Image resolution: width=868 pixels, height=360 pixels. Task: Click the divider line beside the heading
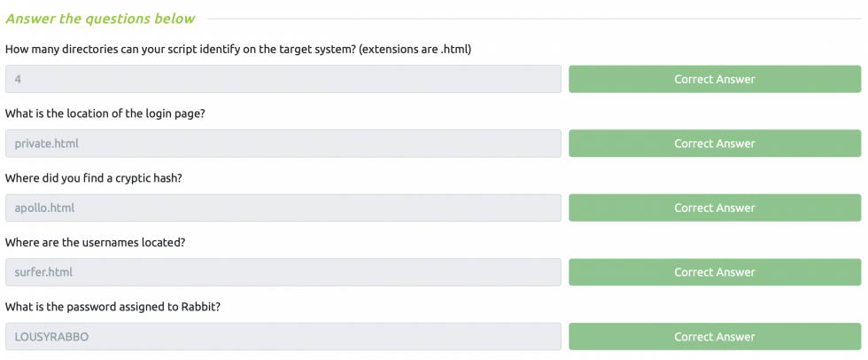(531, 19)
